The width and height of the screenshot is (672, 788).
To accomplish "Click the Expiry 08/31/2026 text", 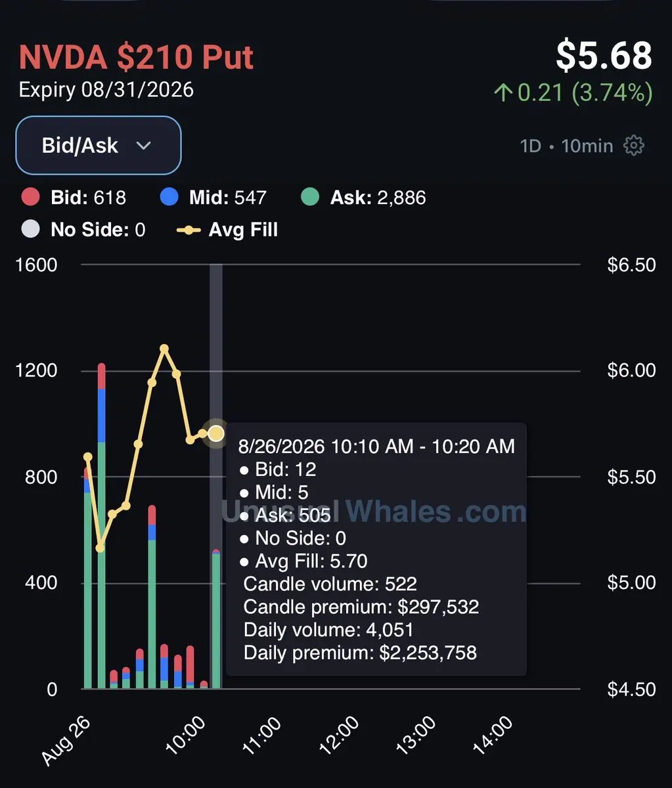I will coord(106,90).
